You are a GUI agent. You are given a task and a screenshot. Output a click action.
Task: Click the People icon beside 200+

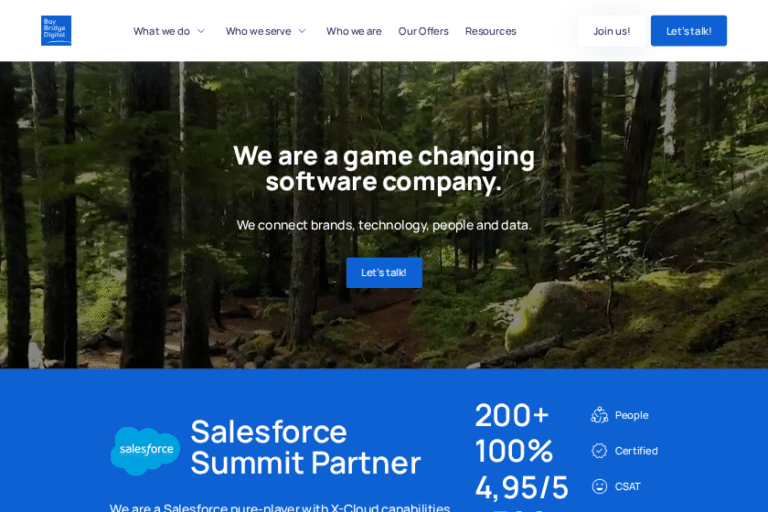pos(599,415)
